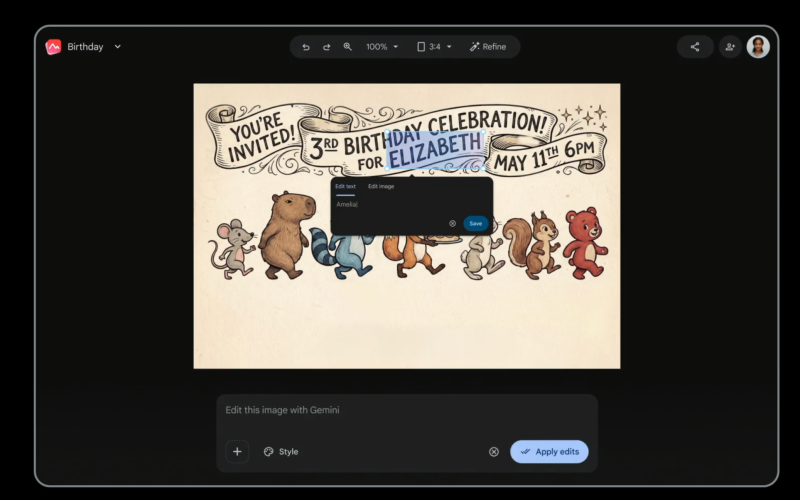
Task: Click the MAY 11TH 6PM banner text
Action: click(x=544, y=156)
